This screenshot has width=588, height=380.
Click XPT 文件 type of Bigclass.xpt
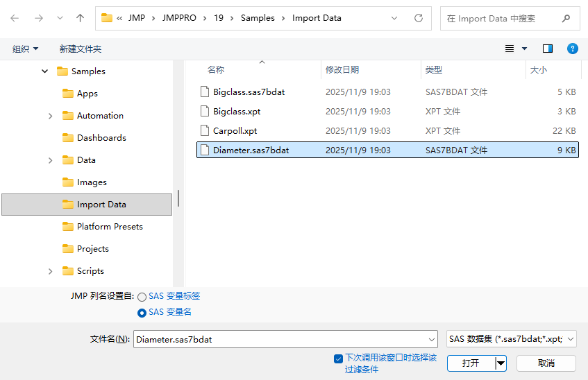[443, 112]
